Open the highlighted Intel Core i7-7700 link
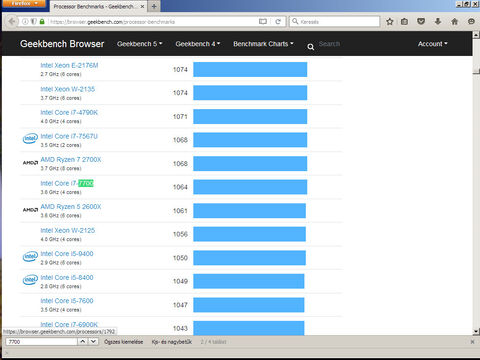480x360 pixels. click(67, 183)
